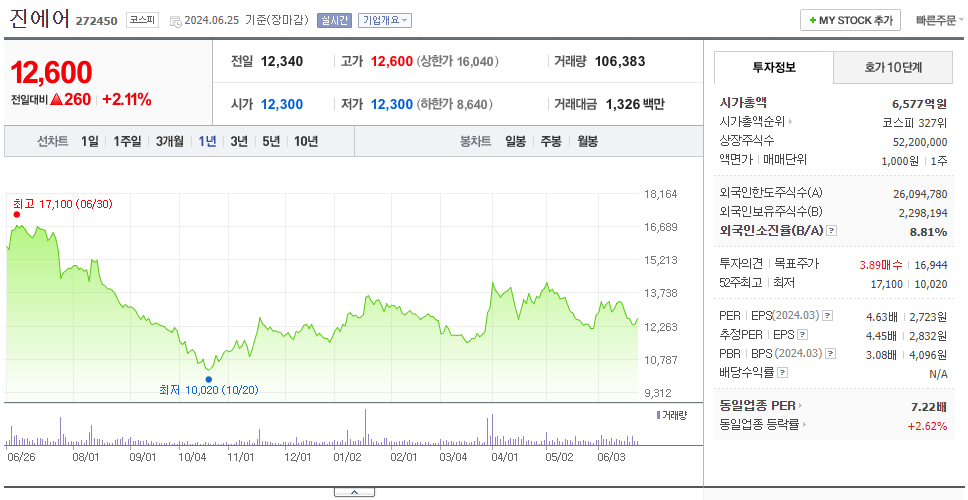Image resolution: width=968 pixels, height=500 pixels.
Task: Click the 실시간 badge
Action: point(334,20)
